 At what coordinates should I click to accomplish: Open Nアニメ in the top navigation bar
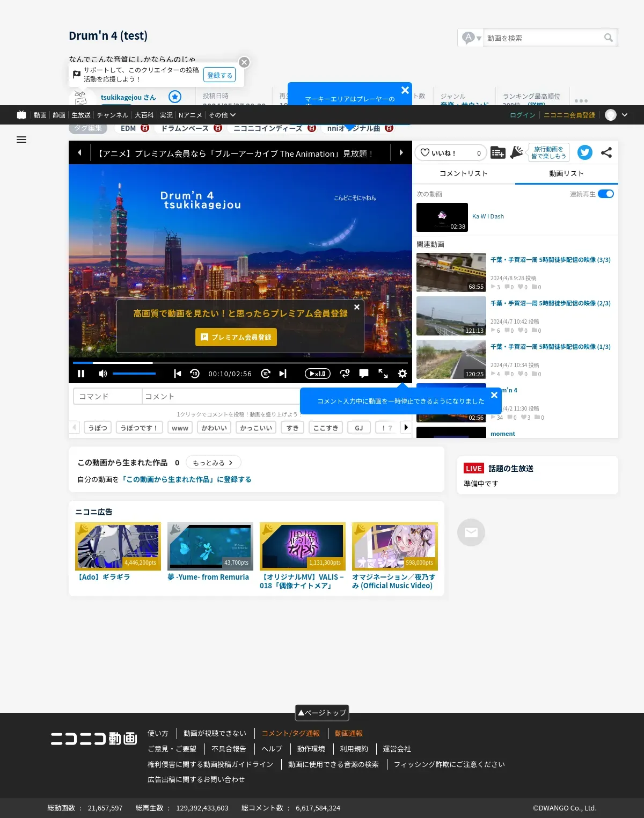(x=191, y=115)
